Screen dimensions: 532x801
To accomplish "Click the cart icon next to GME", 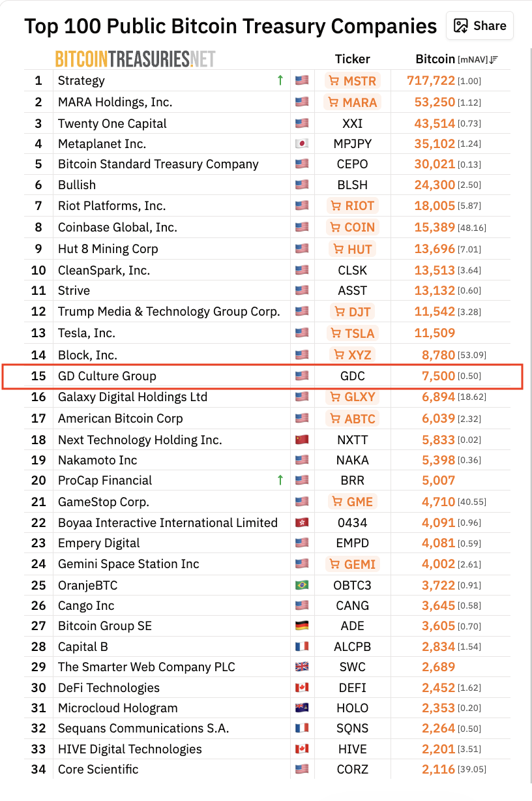I will [x=338, y=501].
